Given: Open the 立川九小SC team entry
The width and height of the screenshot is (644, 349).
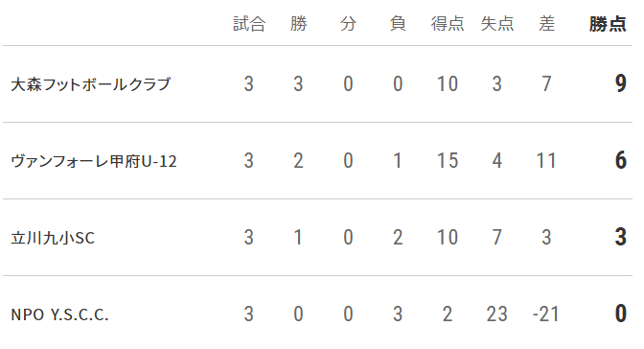Looking at the screenshot, I should point(53,238).
